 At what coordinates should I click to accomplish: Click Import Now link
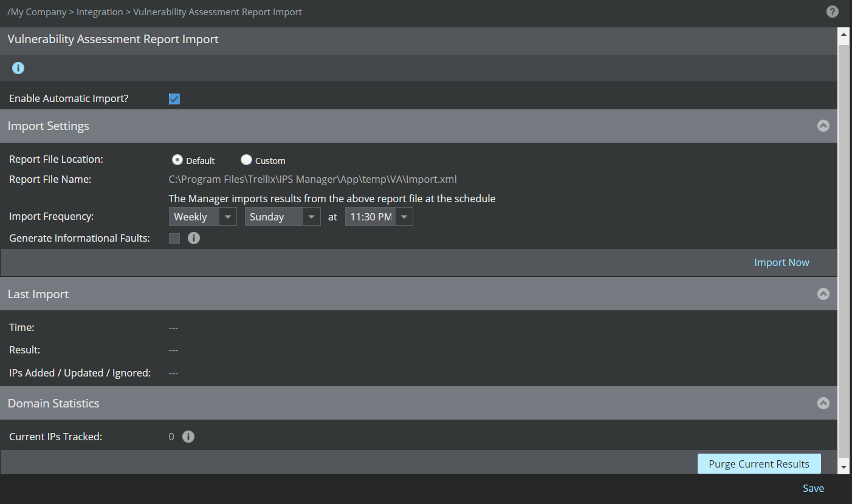pyautogui.click(x=782, y=262)
